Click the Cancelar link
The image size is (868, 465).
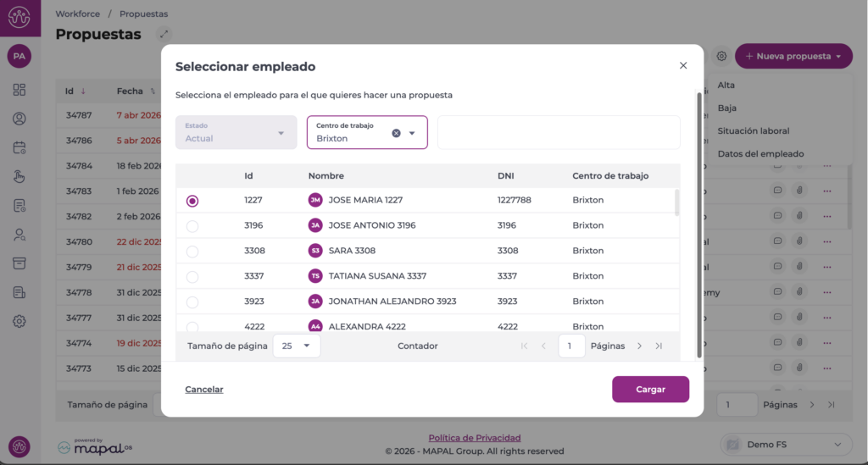click(204, 390)
